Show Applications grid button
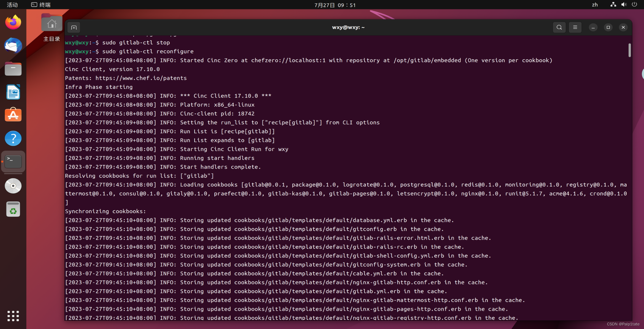Screen dimensions: 644x329 pos(13,316)
